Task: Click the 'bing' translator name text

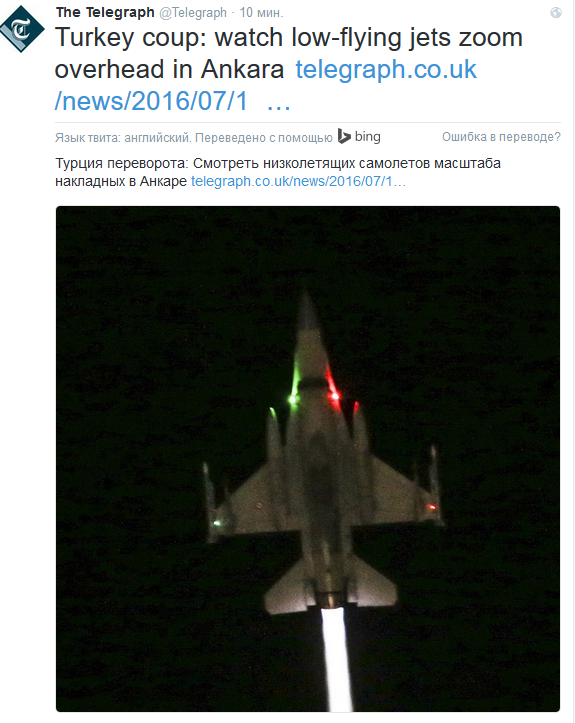Action: pyautogui.click(x=368, y=136)
